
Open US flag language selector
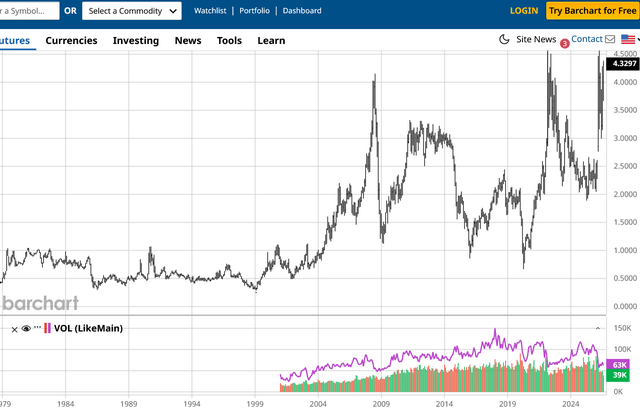coord(628,39)
